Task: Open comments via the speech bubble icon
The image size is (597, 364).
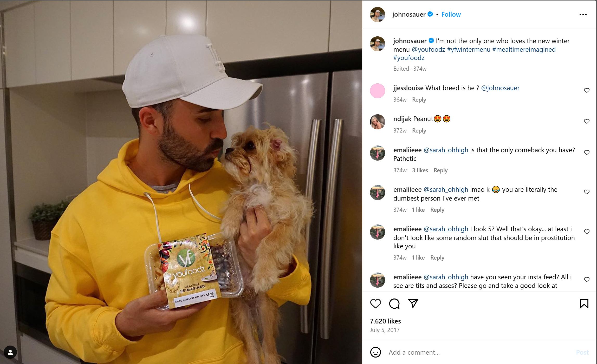Action: click(x=394, y=303)
